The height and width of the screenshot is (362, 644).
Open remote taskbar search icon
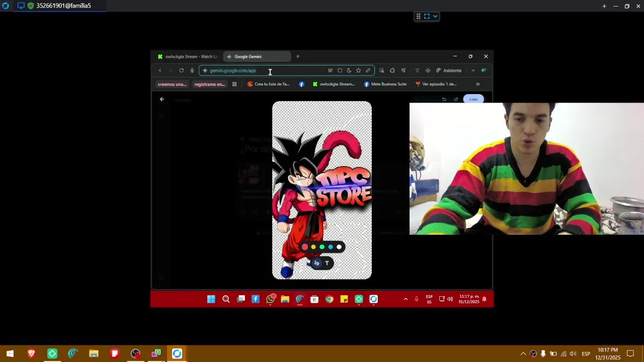[226, 299]
